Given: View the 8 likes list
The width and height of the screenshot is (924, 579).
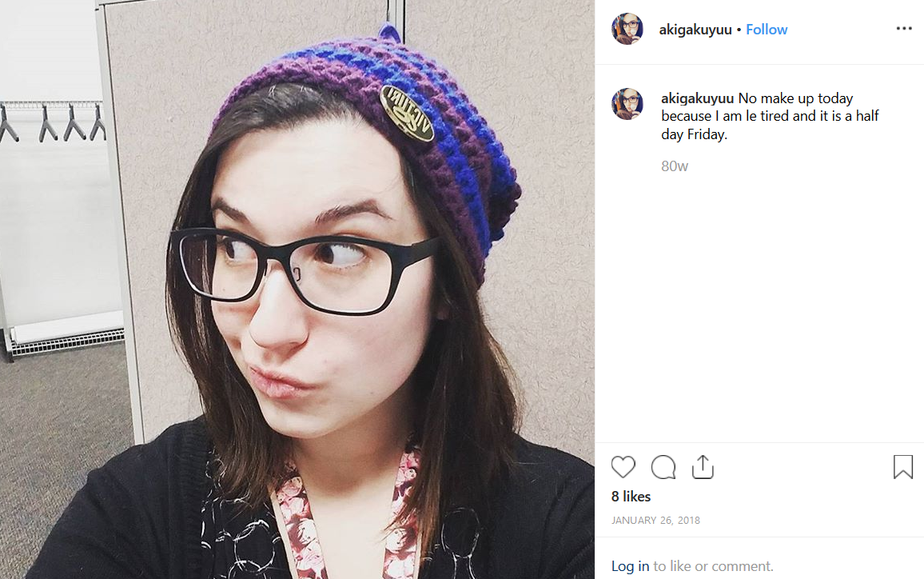Looking at the screenshot, I should click(x=631, y=497).
